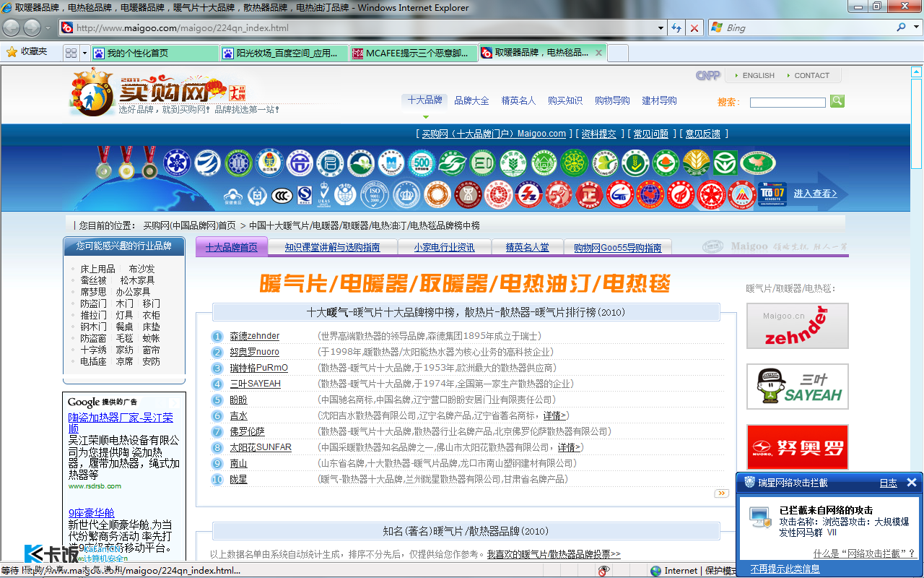The width and height of the screenshot is (924, 578).
Task: Open the 9座豪华舱 ad link
Action: pos(92,514)
